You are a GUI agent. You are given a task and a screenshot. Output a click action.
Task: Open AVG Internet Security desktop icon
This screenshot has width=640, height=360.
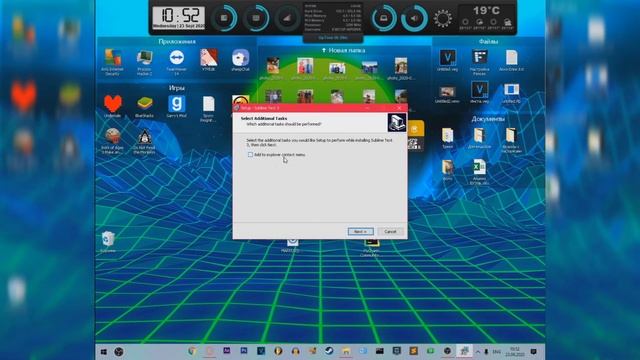(x=113, y=62)
